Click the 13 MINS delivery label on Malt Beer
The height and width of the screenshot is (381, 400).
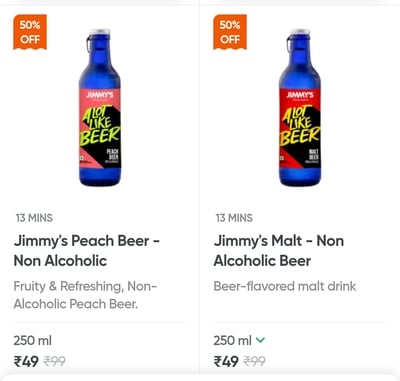(x=234, y=218)
